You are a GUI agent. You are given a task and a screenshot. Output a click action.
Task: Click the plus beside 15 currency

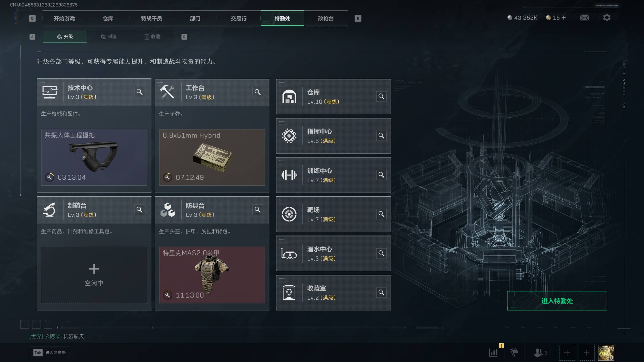[x=564, y=18]
